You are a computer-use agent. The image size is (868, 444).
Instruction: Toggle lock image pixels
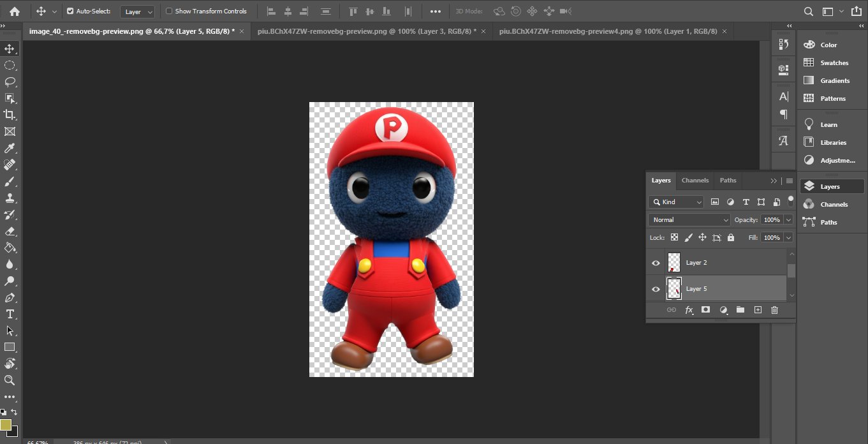point(688,237)
